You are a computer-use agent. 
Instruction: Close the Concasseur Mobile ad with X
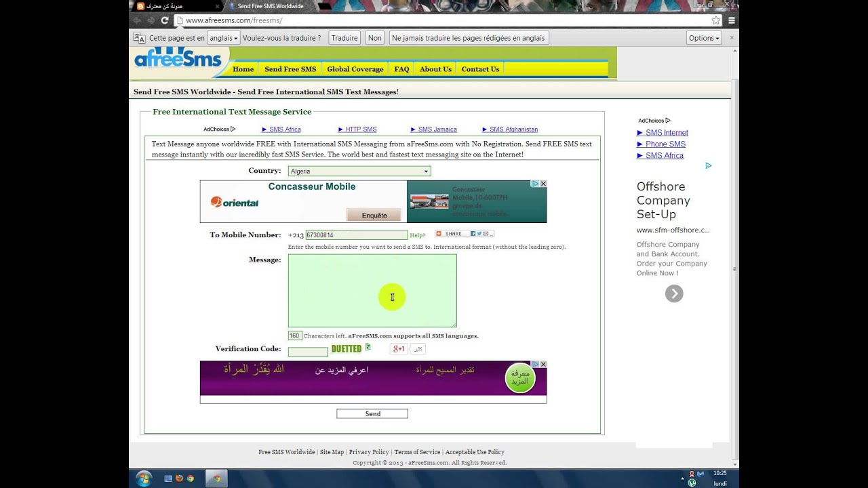point(543,184)
